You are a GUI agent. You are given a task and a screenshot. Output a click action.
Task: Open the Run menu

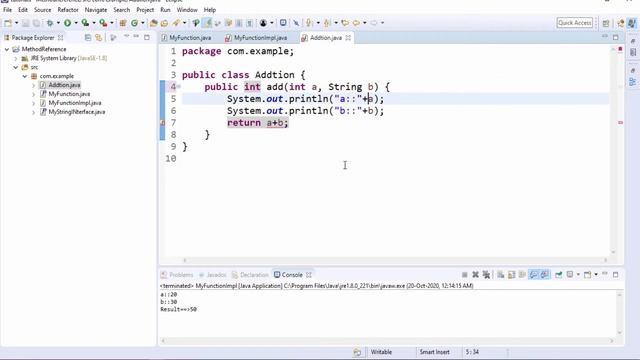(x=165, y=10)
